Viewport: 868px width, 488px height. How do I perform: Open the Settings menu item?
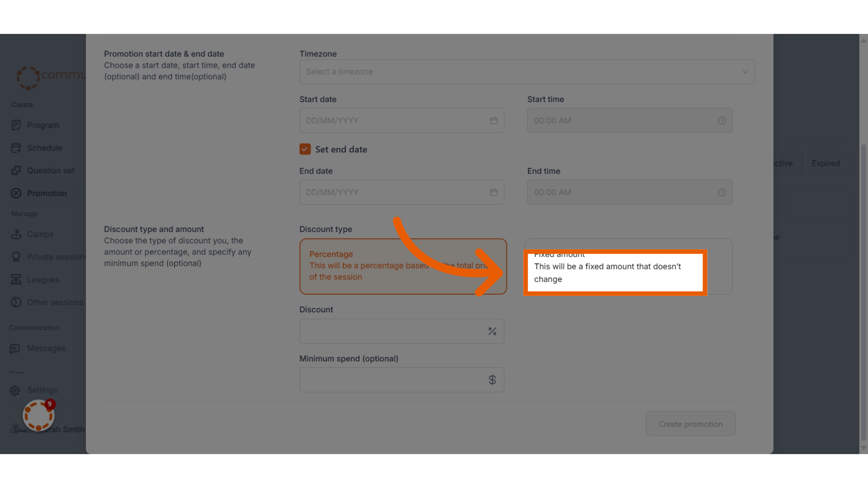click(42, 390)
